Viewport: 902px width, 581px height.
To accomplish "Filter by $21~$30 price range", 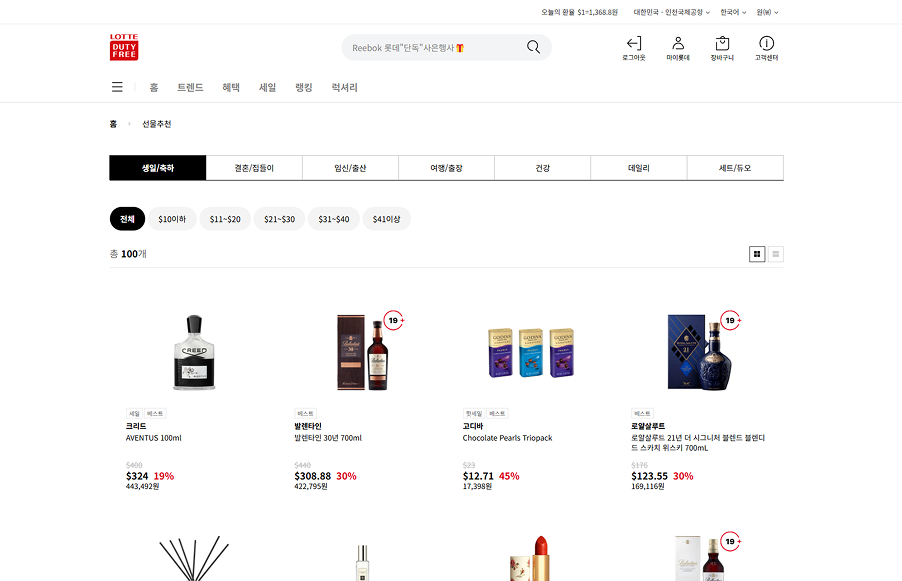I will coord(280,219).
